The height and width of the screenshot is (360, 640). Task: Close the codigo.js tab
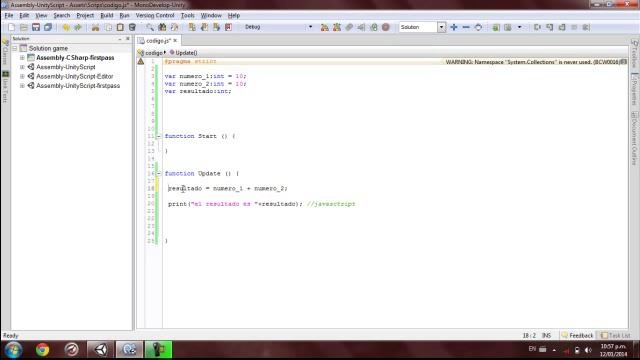(x=175, y=40)
